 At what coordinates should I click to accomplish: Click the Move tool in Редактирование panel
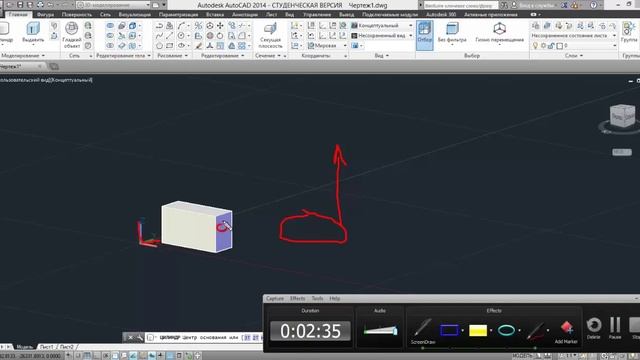tap(220, 26)
